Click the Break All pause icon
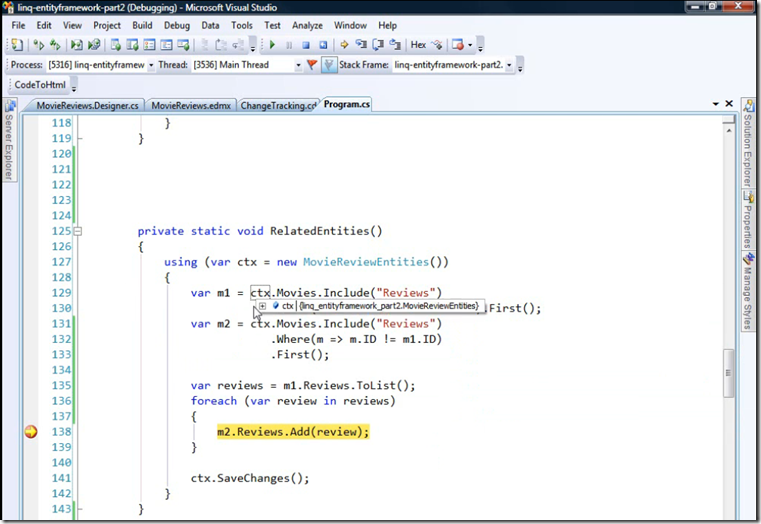This screenshot has width=761, height=524. click(x=289, y=45)
